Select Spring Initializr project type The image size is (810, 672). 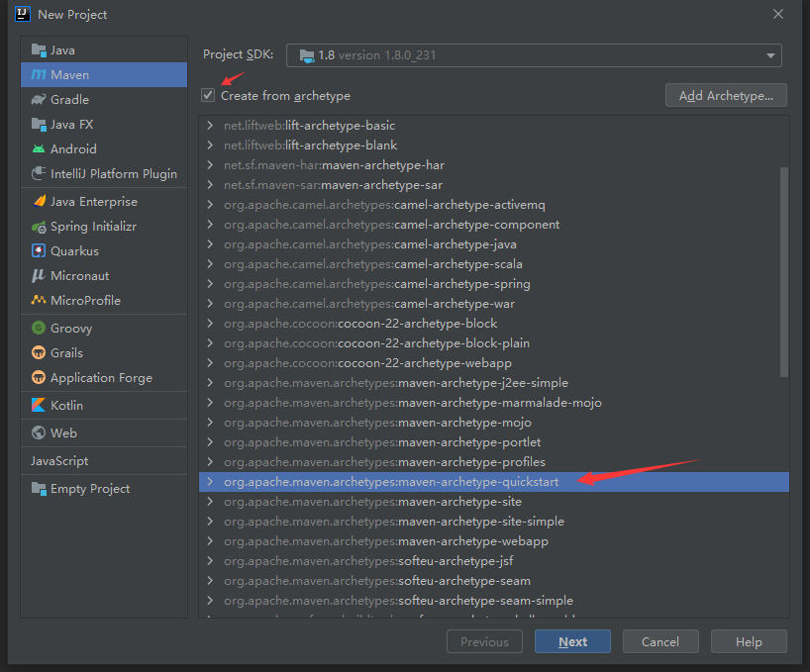click(104, 227)
